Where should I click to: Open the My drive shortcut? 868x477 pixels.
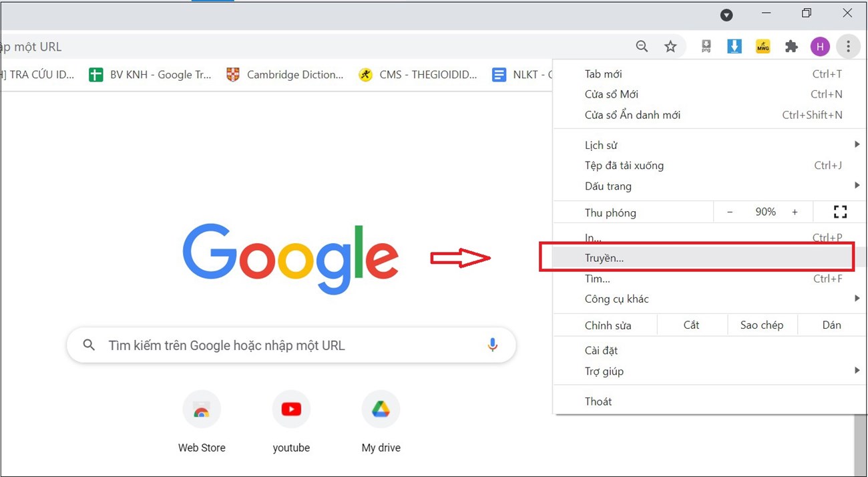click(x=381, y=422)
